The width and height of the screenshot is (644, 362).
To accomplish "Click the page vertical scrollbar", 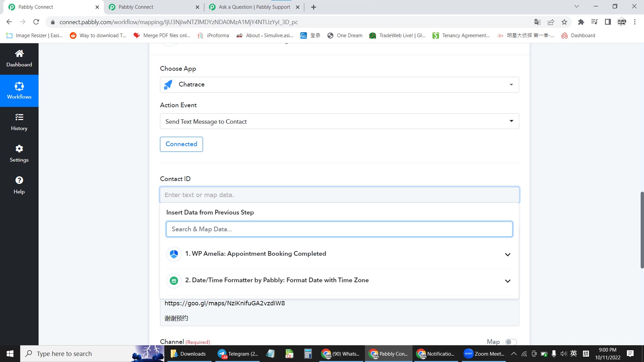I will [x=642, y=230].
